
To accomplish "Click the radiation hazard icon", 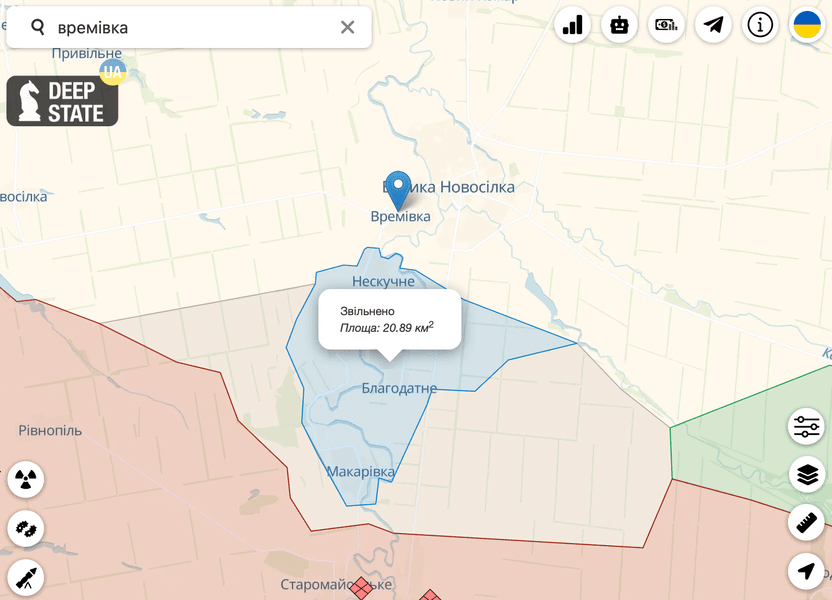I will coord(25,480).
